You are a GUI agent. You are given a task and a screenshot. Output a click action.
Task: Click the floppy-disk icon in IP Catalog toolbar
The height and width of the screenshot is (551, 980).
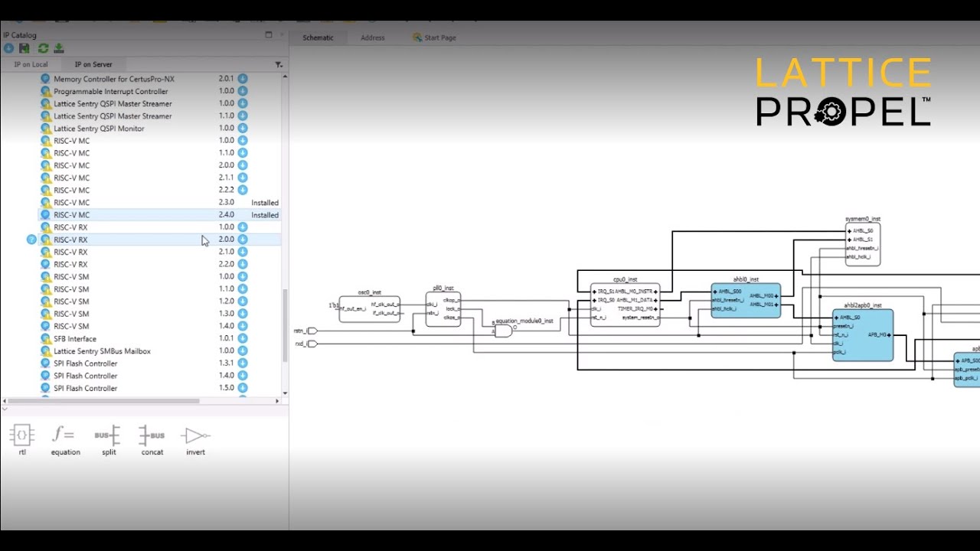coord(24,48)
